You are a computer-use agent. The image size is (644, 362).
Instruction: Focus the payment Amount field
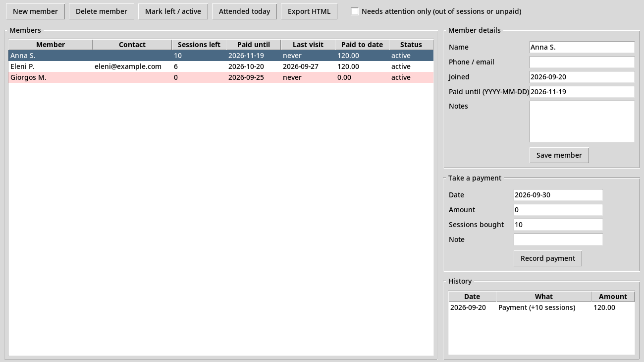[558, 210]
